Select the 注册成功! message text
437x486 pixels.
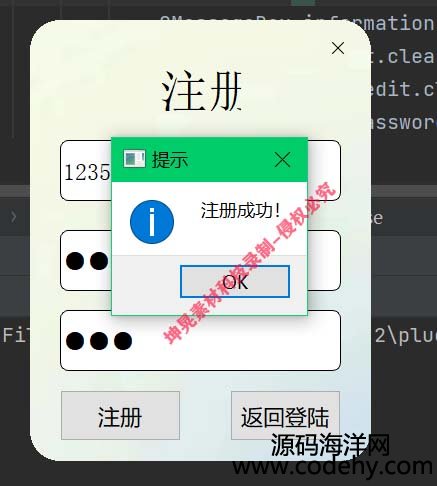(240, 211)
